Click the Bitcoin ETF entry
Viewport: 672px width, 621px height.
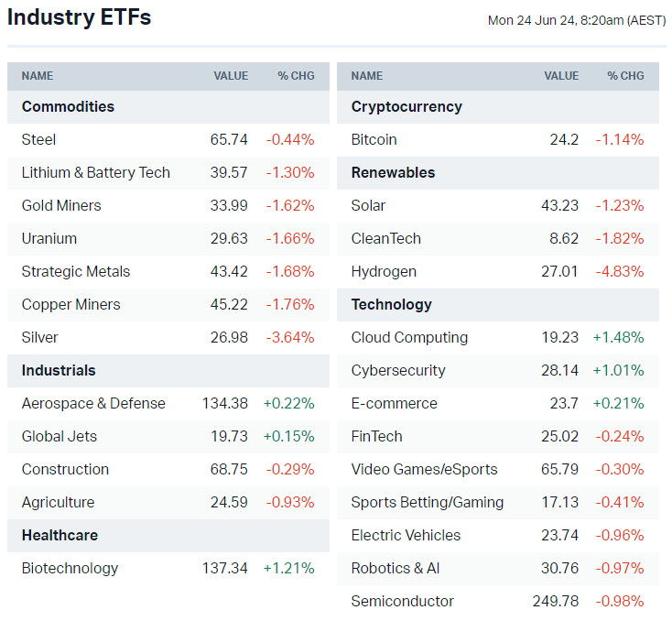(374, 139)
